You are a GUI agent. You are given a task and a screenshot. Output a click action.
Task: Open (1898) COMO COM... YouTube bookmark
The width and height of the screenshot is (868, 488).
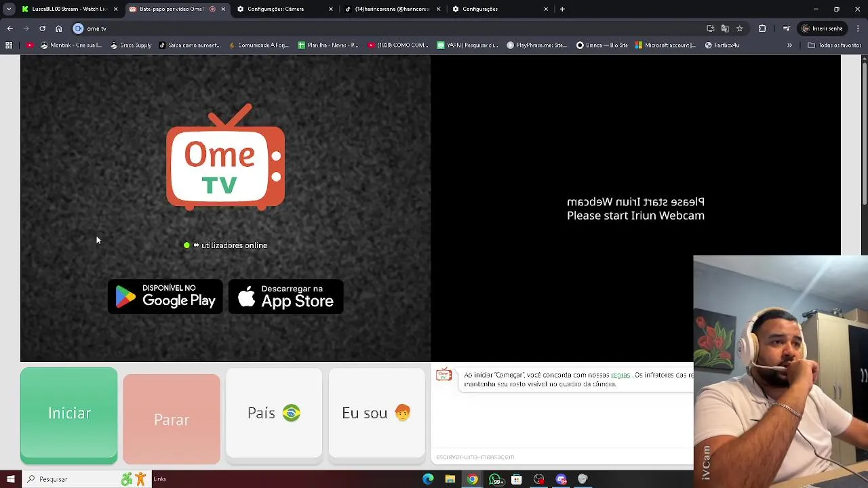click(398, 45)
